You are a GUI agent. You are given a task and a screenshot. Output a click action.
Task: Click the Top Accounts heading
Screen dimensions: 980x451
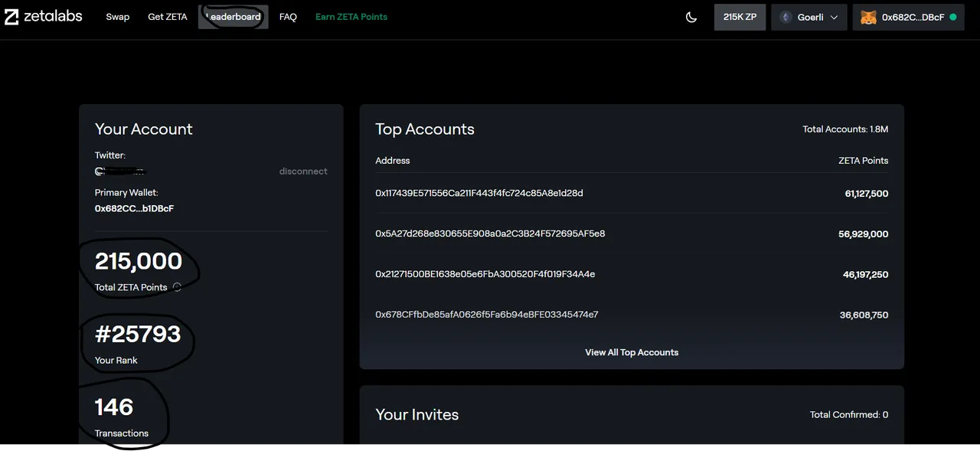(425, 129)
